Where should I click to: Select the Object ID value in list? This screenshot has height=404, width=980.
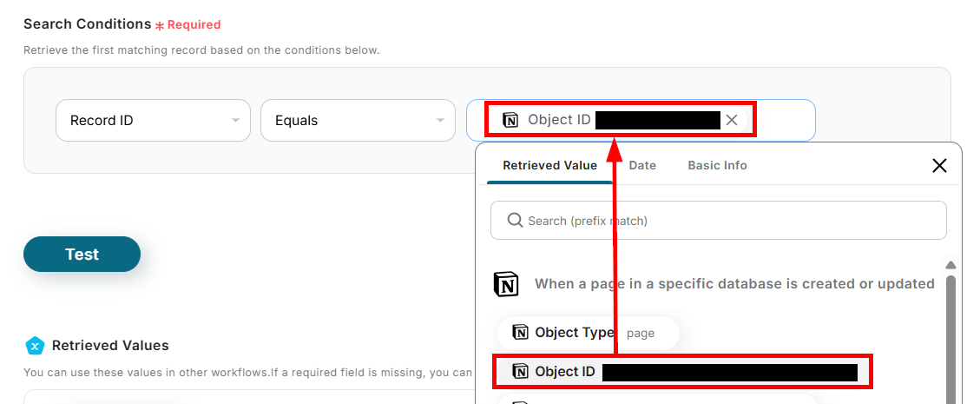pos(682,372)
